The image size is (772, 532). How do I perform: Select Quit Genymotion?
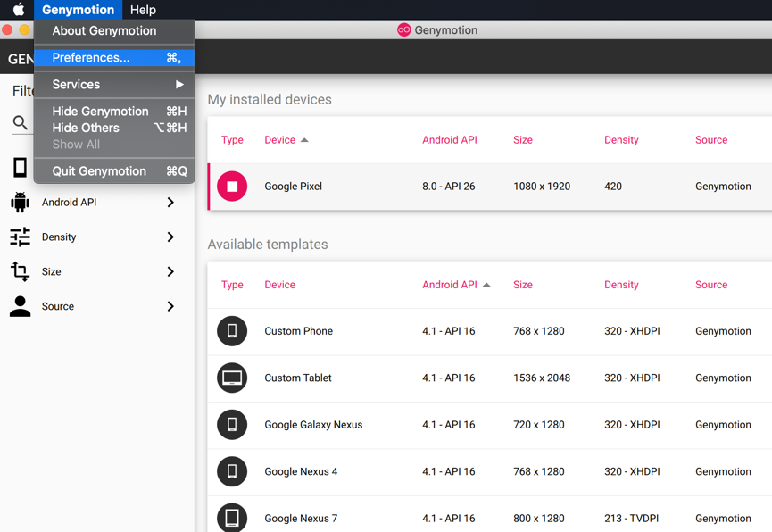click(x=114, y=170)
